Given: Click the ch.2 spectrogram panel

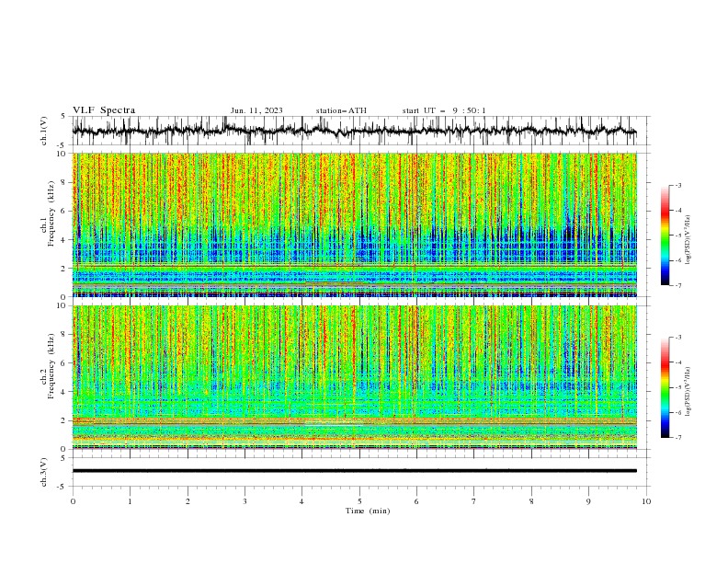Looking at the screenshot, I should click(354, 377).
